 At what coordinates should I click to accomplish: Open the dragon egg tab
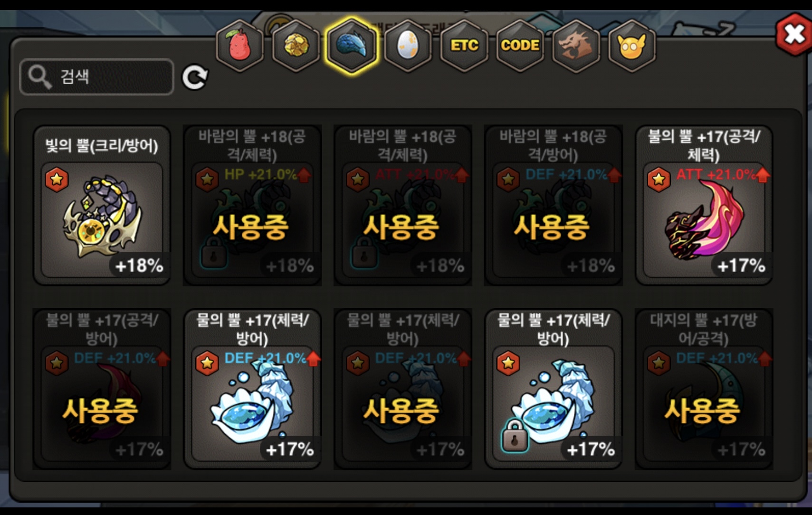408,46
